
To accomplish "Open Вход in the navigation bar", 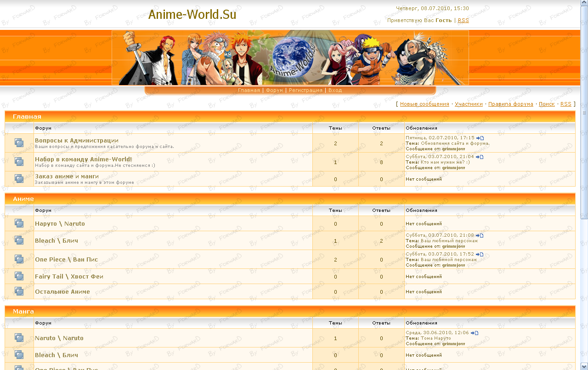I will (x=335, y=90).
